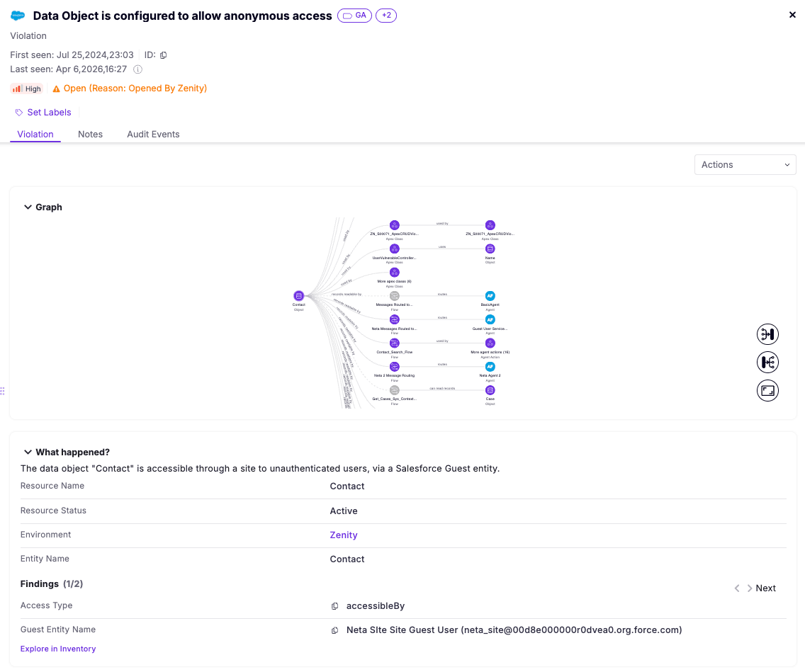The width and height of the screenshot is (805, 672).
Task: Select the grey Get_Cases_Sys_Context flow node
Action: (394, 390)
